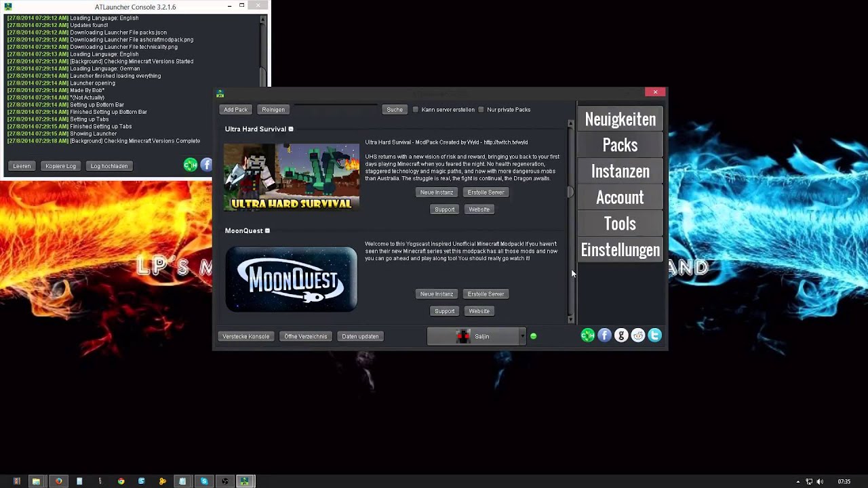Open Website for MoonQuest
The image size is (868, 488).
pyautogui.click(x=479, y=311)
